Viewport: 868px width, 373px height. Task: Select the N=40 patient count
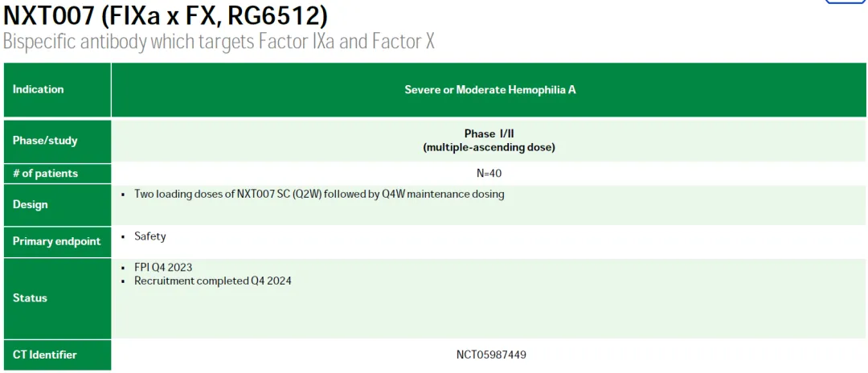tap(489, 174)
